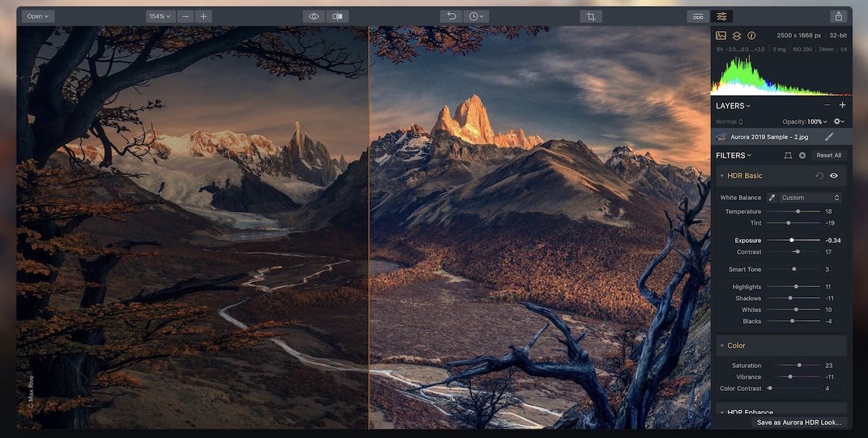Open the 154% zoom level dropdown
The image size is (868, 438).
[159, 16]
